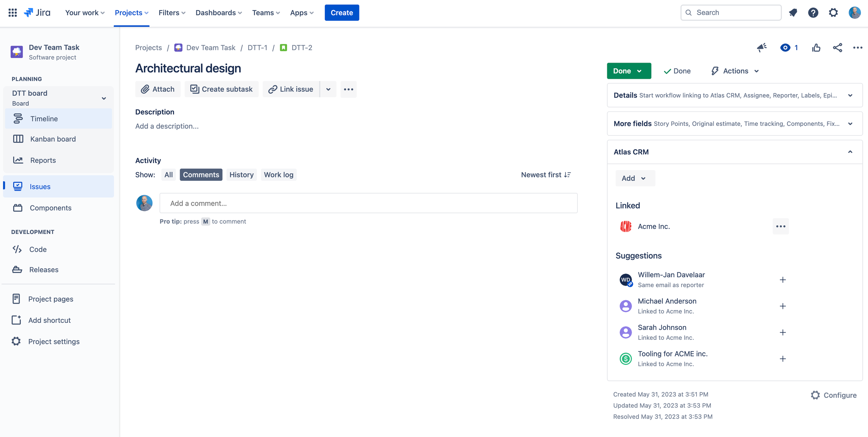This screenshot has height=437, width=868.
Task: Show the Work log activity
Action: [x=278, y=174]
